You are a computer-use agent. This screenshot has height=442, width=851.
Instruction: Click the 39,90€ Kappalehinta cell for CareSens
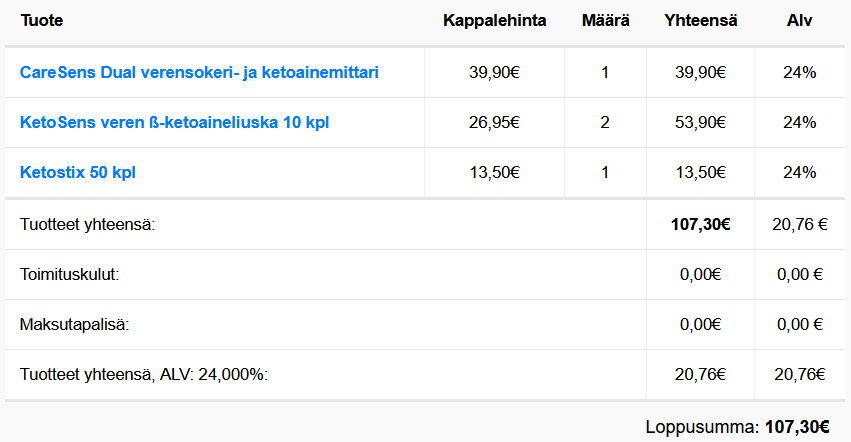(494, 72)
